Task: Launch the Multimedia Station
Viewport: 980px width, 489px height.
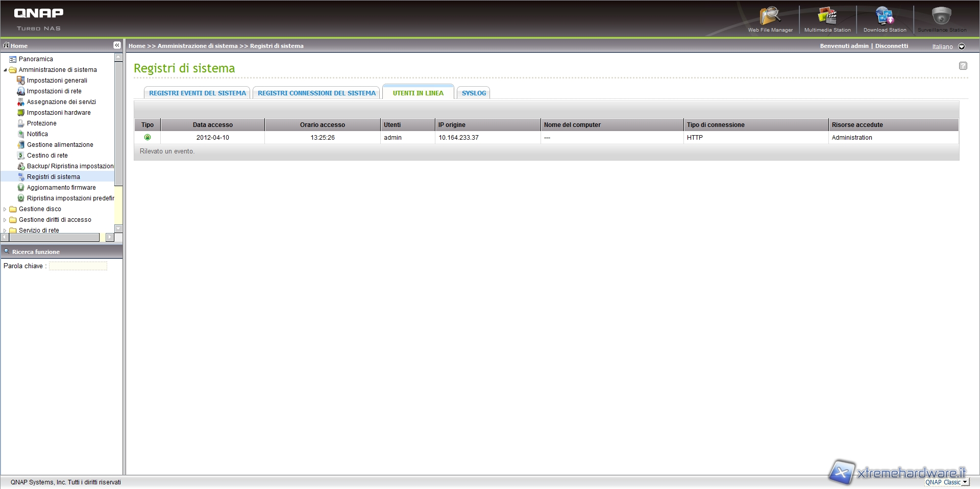Action: tap(827, 19)
